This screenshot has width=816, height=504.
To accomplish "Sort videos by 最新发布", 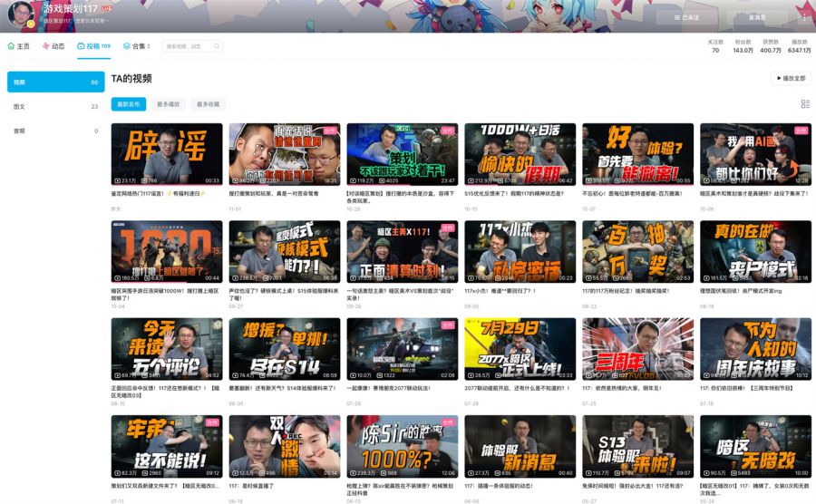I will tap(128, 104).
